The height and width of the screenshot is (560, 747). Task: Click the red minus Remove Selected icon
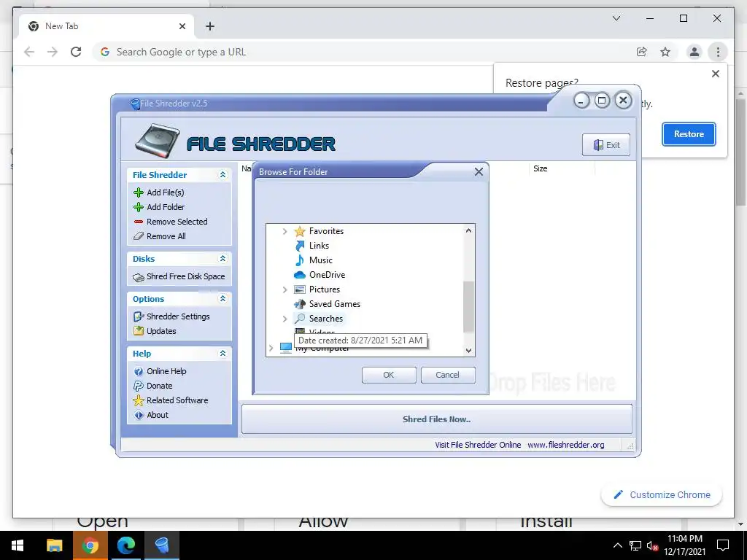click(138, 222)
